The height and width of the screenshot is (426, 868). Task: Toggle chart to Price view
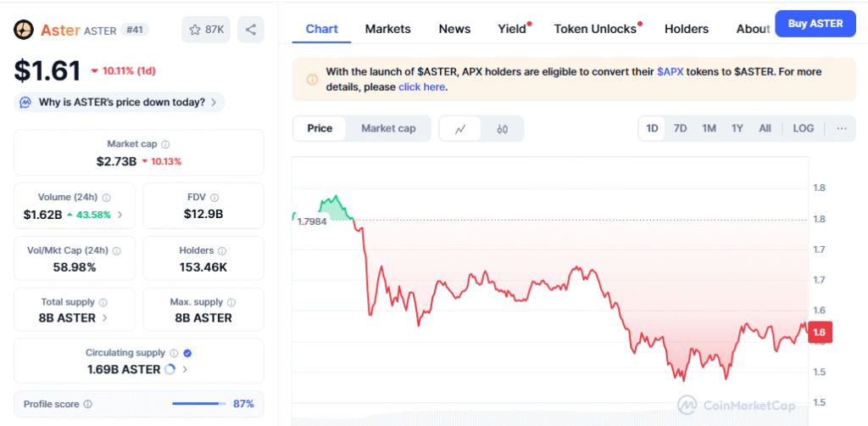320,128
